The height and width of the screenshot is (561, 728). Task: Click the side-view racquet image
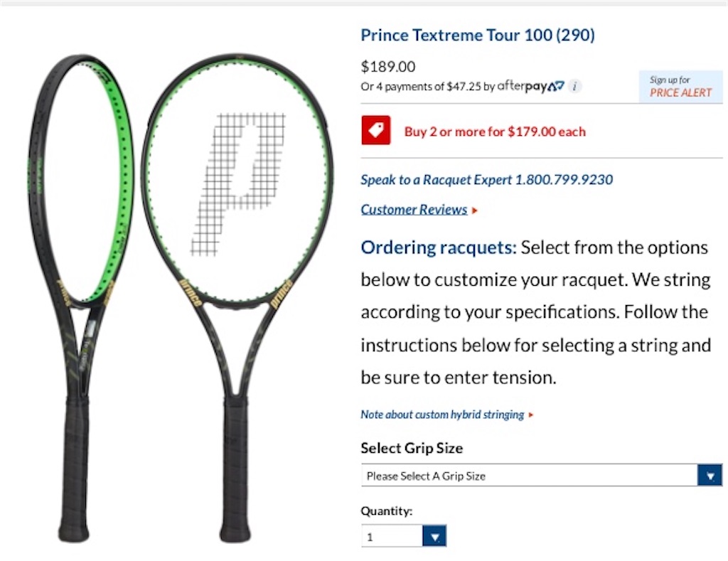[80, 297]
